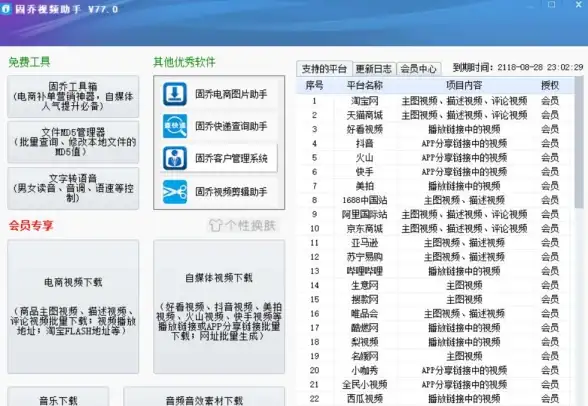Open 自媒体视频下载 member feature
Image resolution: width=588 pixels, height=406 pixels.
[219, 307]
